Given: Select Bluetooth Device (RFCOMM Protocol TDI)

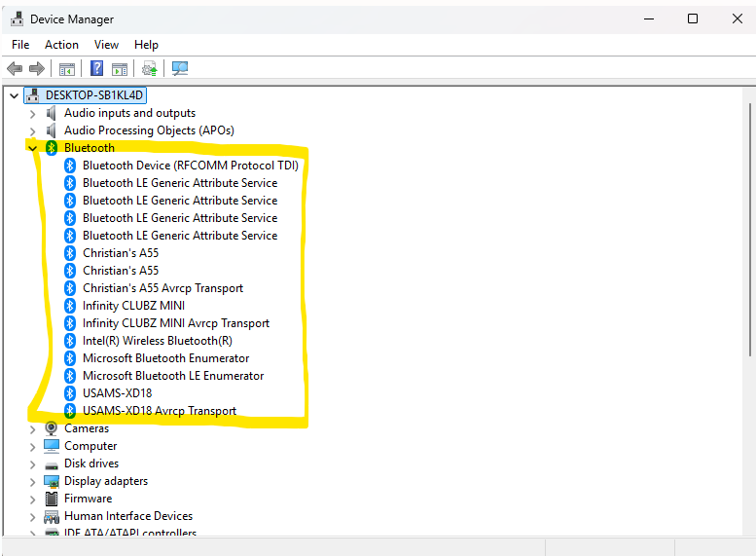Looking at the screenshot, I should (191, 166).
